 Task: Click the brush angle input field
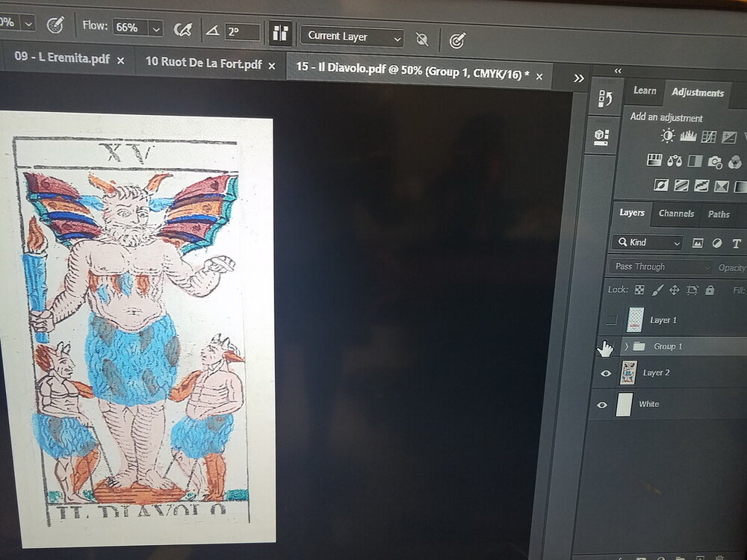(242, 31)
